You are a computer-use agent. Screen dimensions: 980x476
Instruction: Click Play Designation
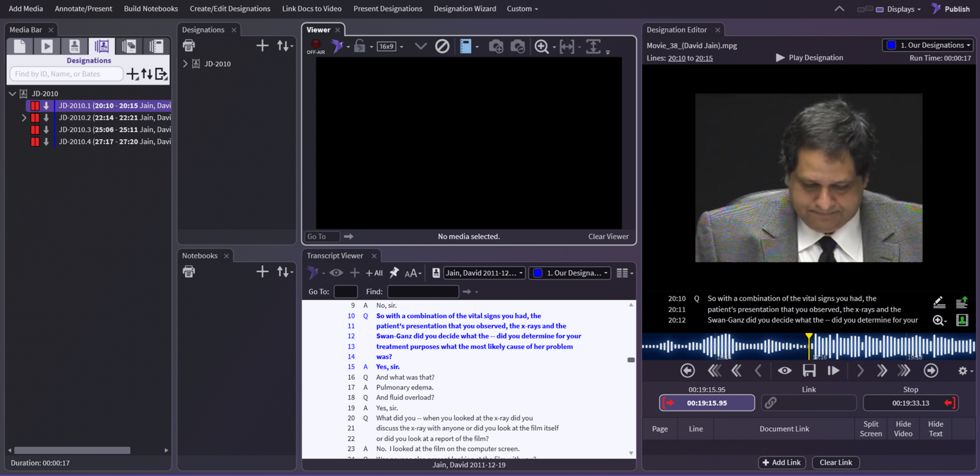pyautogui.click(x=809, y=58)
